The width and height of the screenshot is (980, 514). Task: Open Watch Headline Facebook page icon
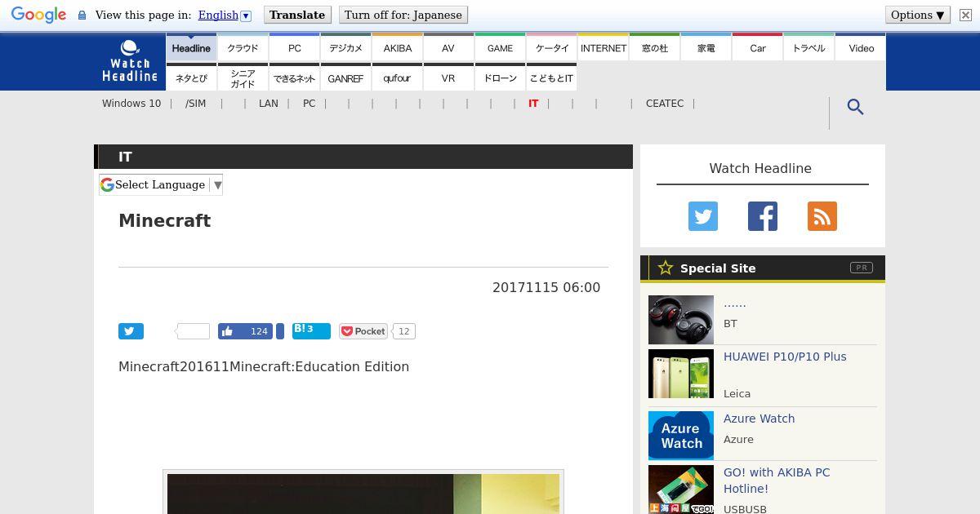(x=763, y=216)
